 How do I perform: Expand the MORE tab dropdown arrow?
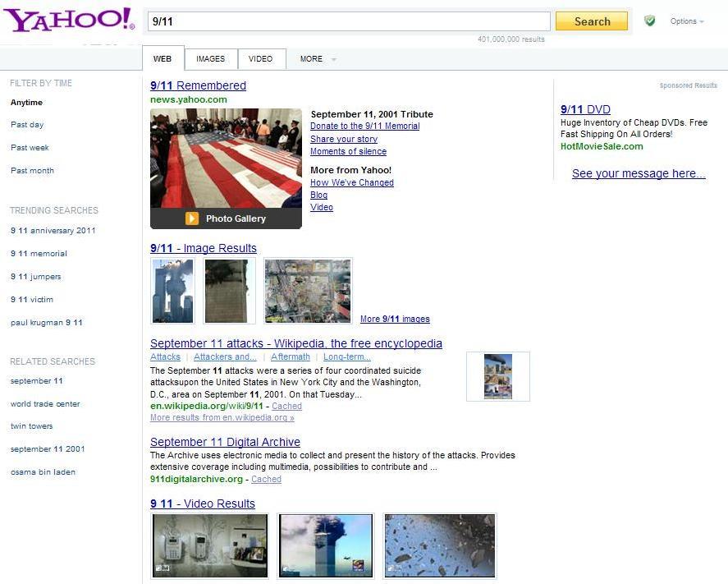pyautogui.click(x=334, y=59)
